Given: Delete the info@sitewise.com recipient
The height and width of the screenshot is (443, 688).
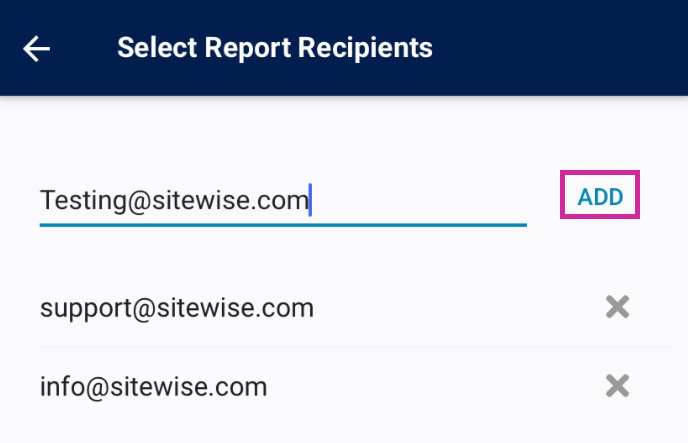Looking at the screenshot, I should pos(618,385).
